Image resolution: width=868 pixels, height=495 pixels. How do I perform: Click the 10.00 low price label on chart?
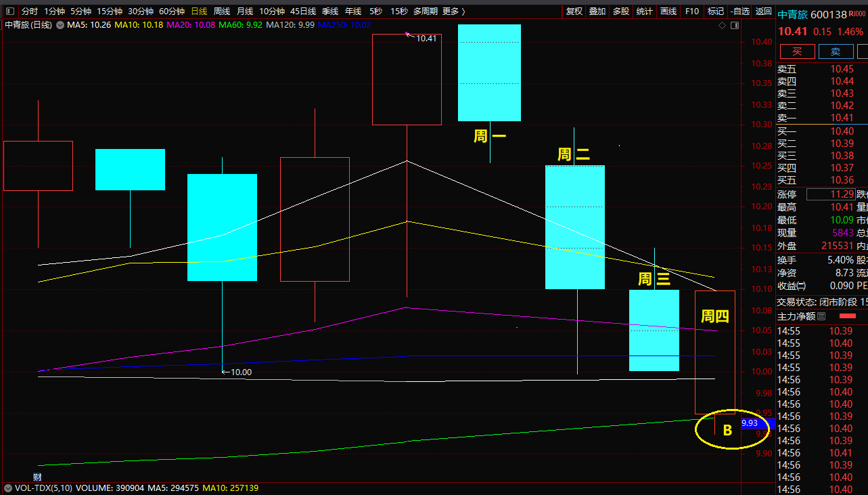click(241, 372)
